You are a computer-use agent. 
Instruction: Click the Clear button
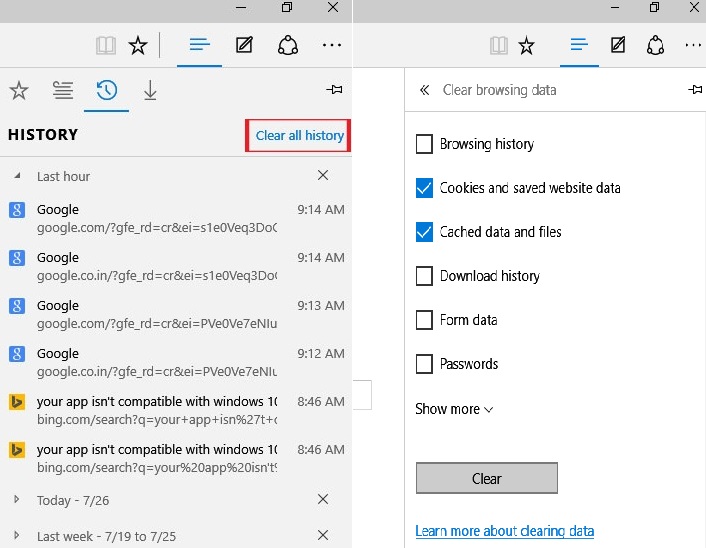coord(487,478)
